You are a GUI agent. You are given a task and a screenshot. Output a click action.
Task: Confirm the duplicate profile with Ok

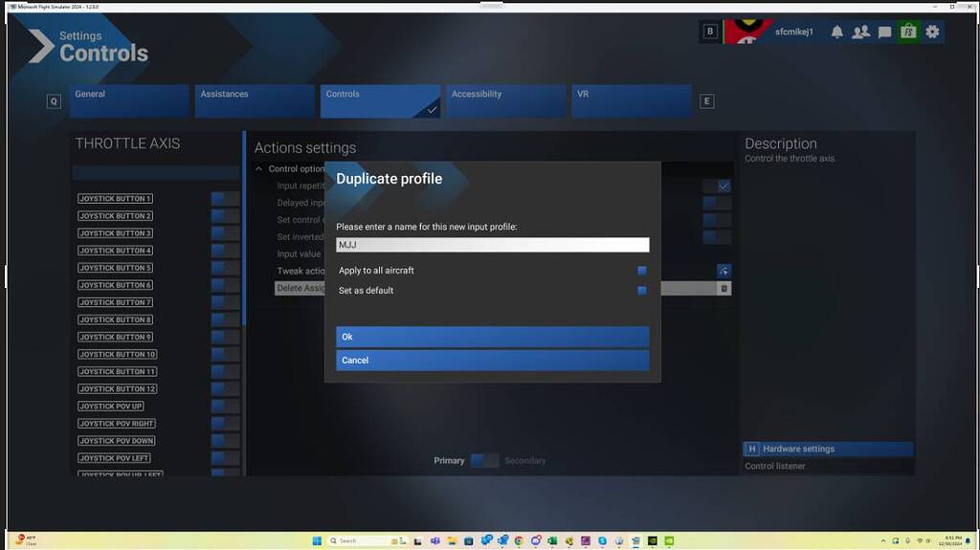(x=493, y=337)
